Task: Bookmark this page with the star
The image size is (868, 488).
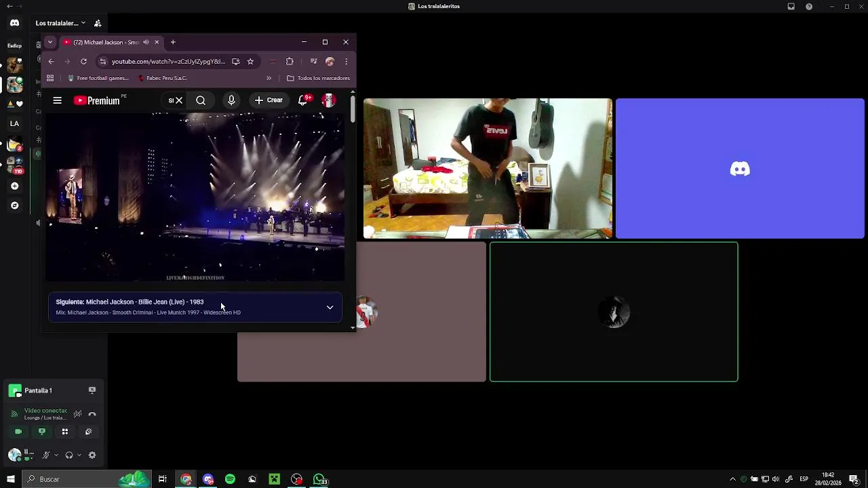Action: click(250, 62)
